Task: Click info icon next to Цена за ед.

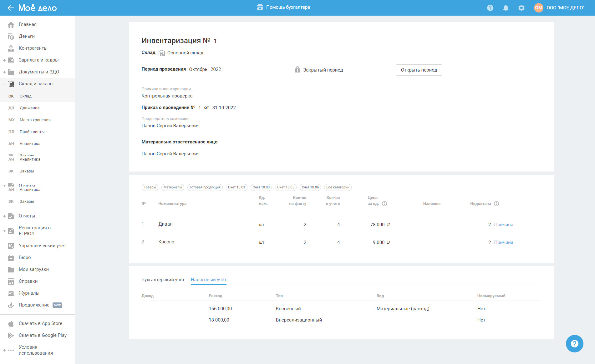Action: coord(385,204)
